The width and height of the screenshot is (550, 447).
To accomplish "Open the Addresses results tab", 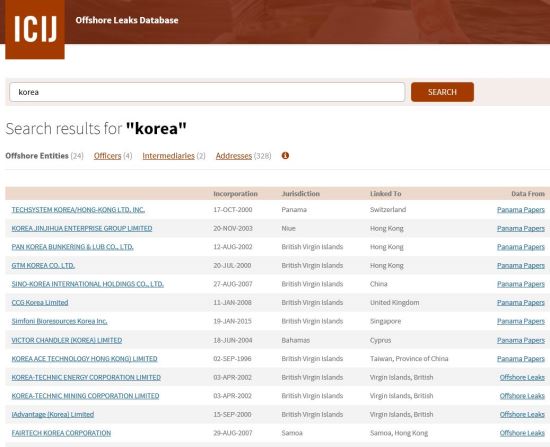I will pyautogui.click(x=234, y=156).
